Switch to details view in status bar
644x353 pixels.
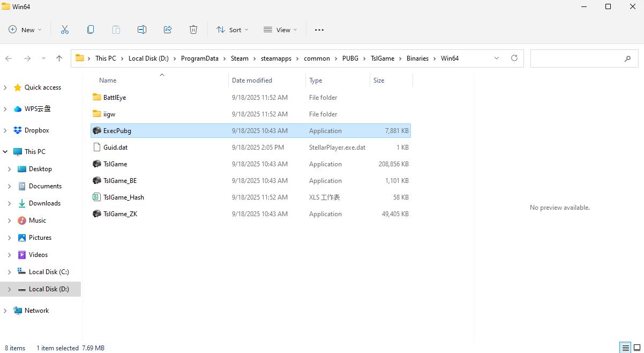(x=624, y=348)
